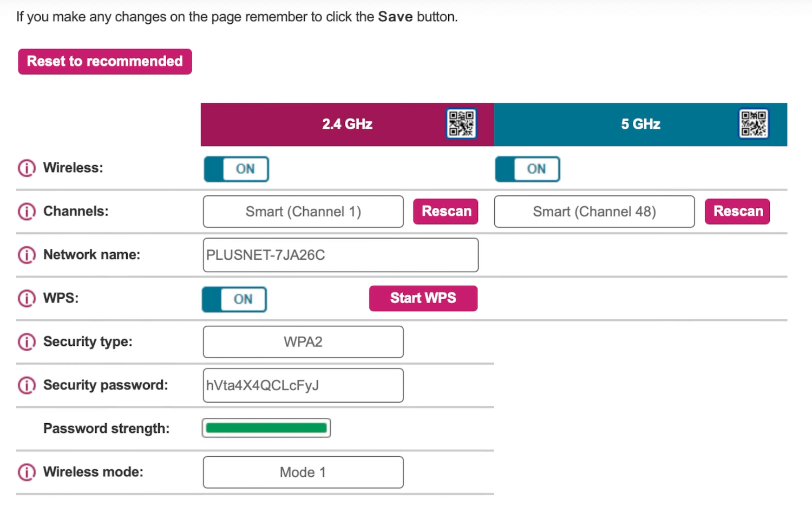Screen dimensions: 812x513
Task: Expand the WPA2 security type dropdown
Action: (303, 342)
